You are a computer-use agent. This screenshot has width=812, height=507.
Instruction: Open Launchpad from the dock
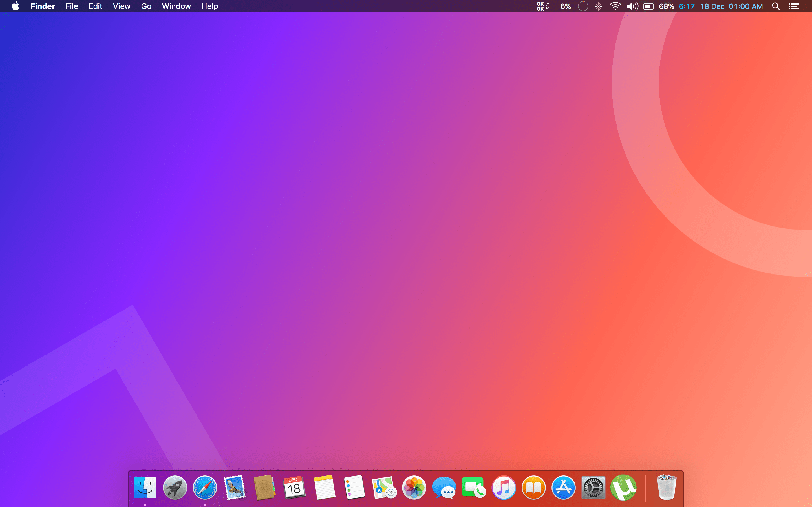(175, 488)
